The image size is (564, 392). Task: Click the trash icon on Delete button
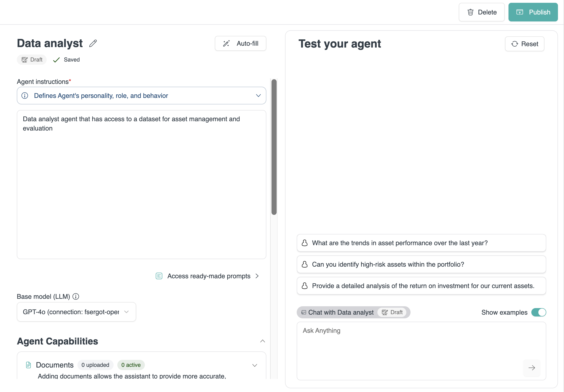[470, 12]
